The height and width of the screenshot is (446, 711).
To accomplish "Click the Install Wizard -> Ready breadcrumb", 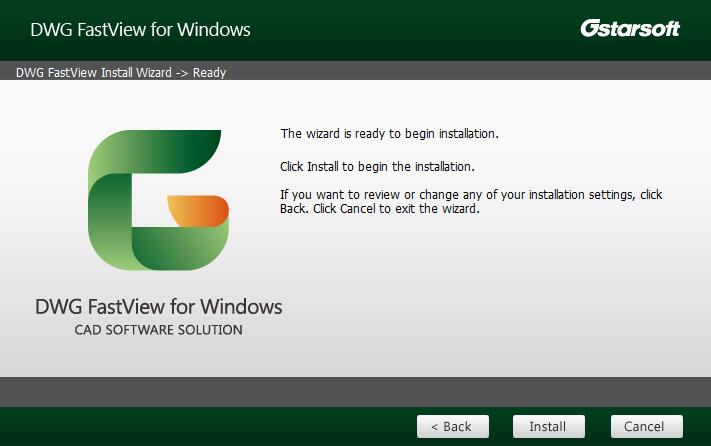I will coord(121,73).
